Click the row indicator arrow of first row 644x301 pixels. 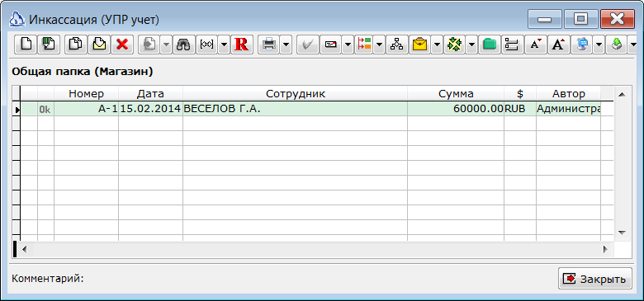point(17,109)
